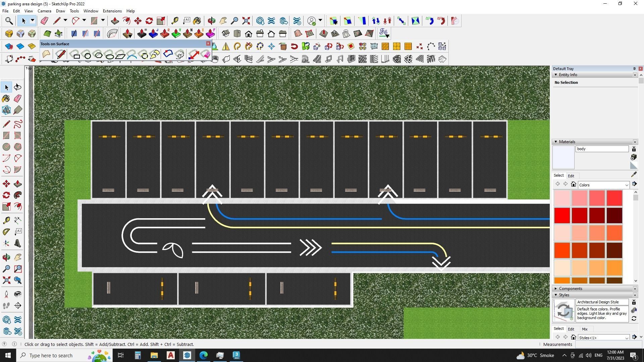Image resolution: width=644 pixels, height=362 pixels.
Task: Toggle the Default Tray auto-hide pin
Action: pyautogui.click(x=634, y=69)
